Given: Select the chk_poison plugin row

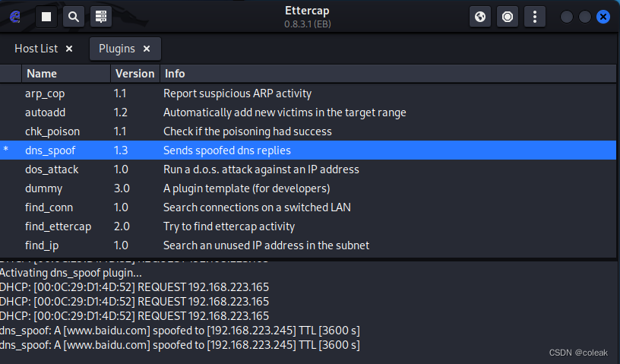Looking at the screenshot, I should (308, 131).
